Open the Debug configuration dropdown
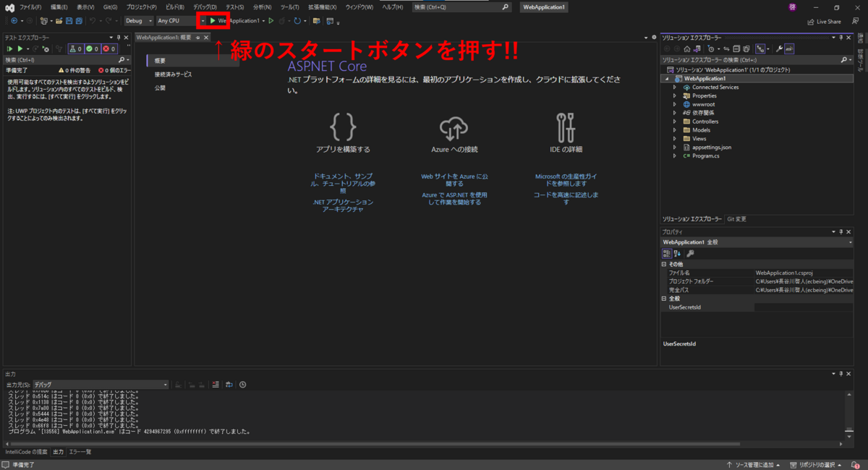868x470 pixels. click(x=138, y=20)
